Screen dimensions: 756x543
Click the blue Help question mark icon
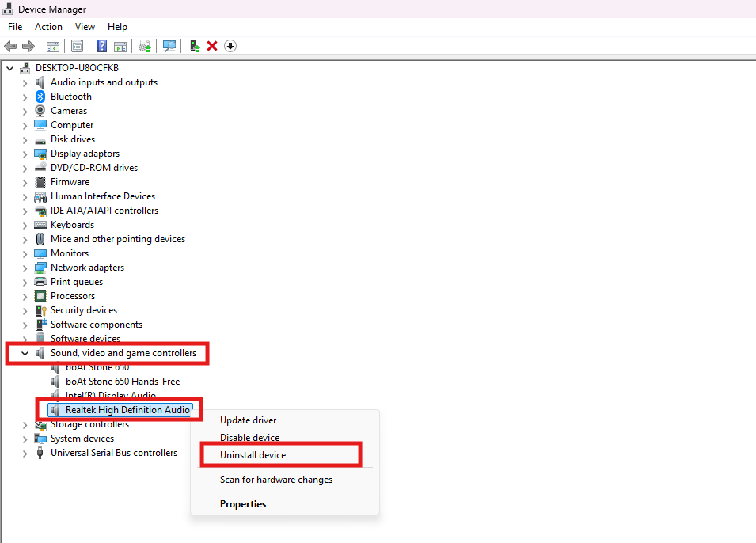click(x=102, y=46)
